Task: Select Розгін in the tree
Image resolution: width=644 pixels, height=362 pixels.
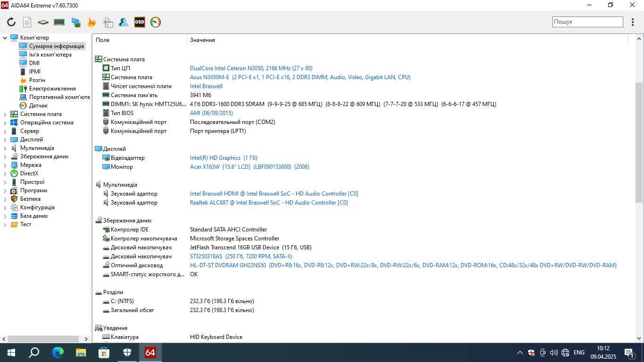Action: click(37, 80)
